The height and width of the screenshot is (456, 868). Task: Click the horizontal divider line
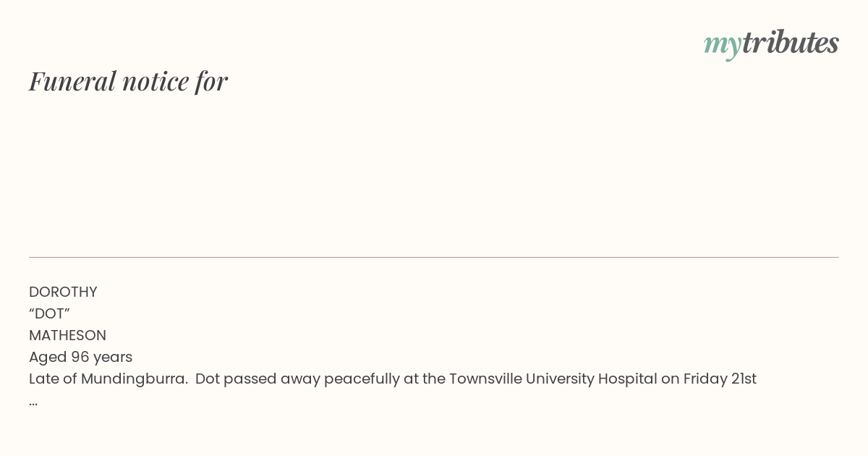(x=434, y=257)
